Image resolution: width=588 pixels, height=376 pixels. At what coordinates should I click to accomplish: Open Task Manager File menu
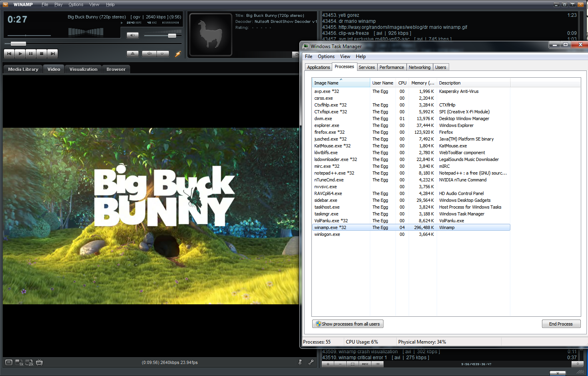pyautogui.click(x=309, y=56)
